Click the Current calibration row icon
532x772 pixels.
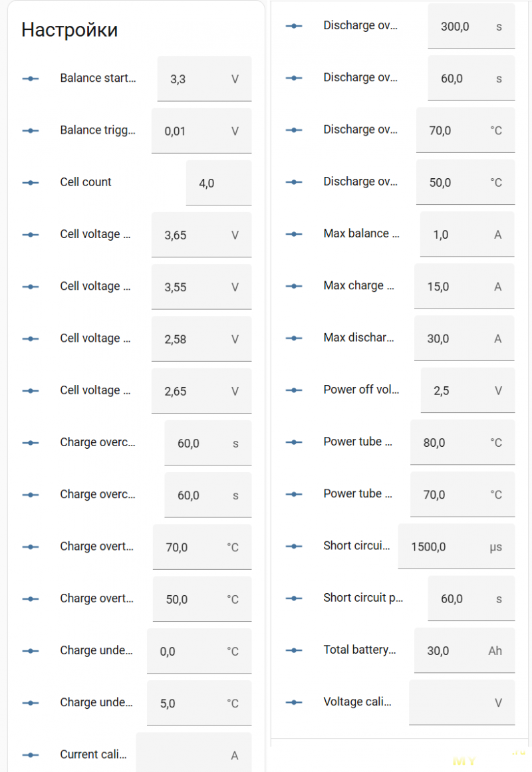[31, 755]
